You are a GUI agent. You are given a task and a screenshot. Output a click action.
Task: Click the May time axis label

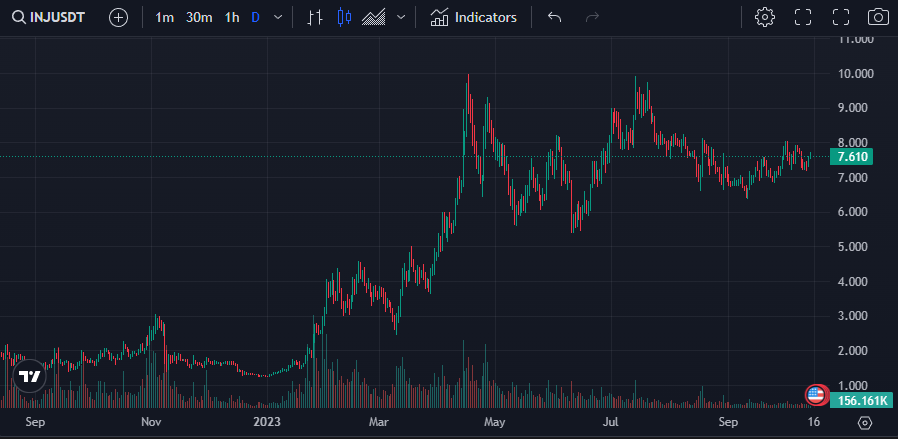(495, 423)
